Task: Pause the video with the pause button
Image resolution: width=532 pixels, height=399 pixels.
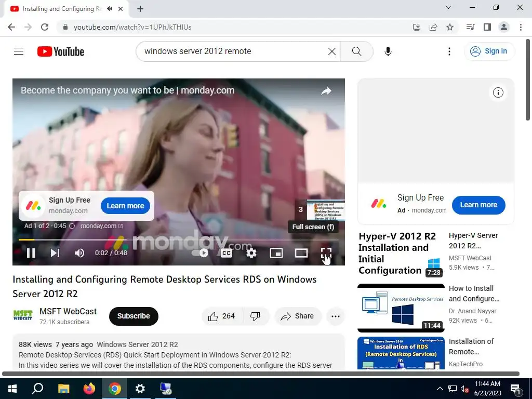Action: click(x=31, y=253)
